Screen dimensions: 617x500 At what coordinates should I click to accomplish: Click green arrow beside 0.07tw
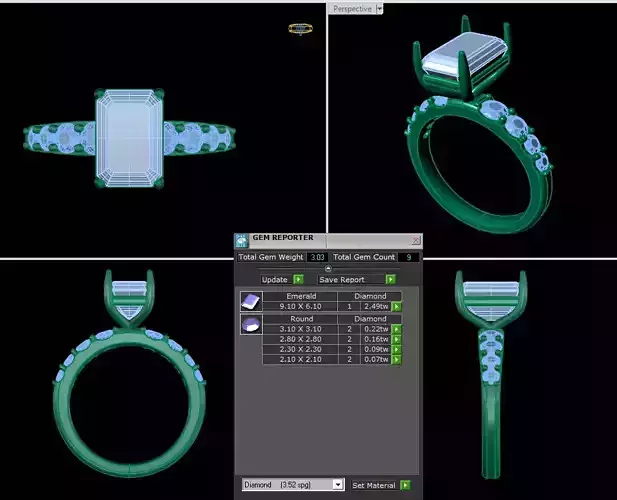397,360
